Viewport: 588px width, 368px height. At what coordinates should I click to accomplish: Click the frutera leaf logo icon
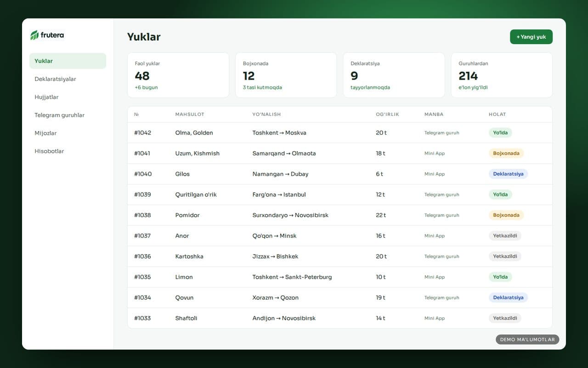click(34, 35)
